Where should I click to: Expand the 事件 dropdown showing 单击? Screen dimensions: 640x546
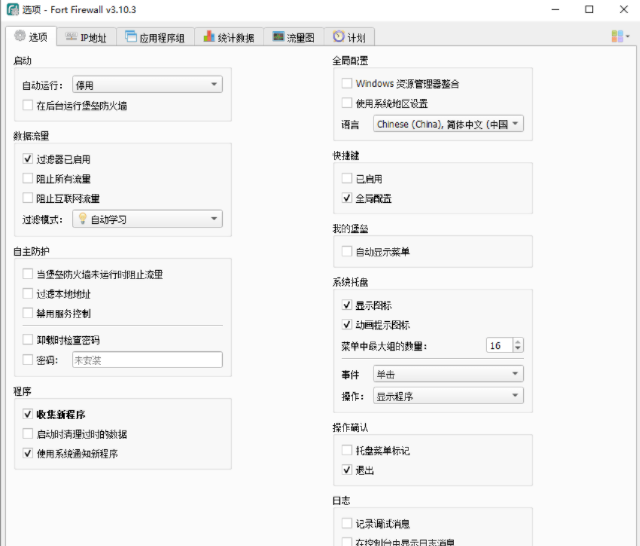(x=447, y=374)
